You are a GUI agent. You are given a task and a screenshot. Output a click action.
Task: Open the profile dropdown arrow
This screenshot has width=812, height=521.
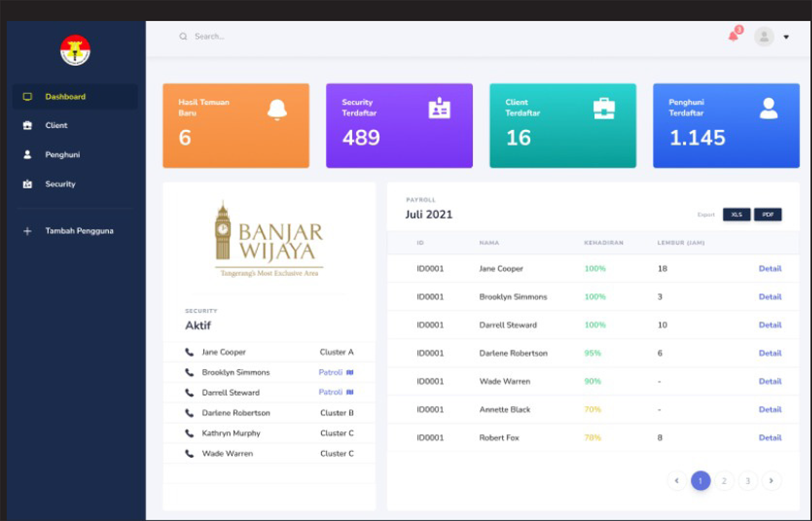click(786, 37)
